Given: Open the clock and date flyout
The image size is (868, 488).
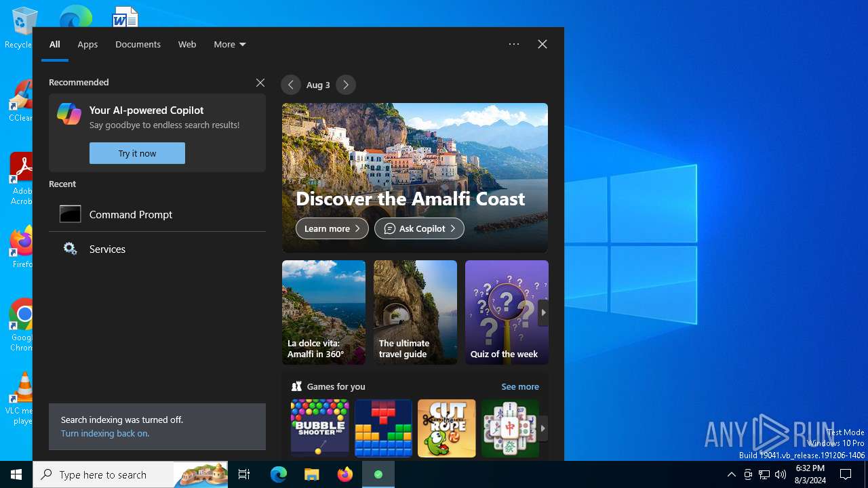Looking at the screenshot, I should click(810, 474).
